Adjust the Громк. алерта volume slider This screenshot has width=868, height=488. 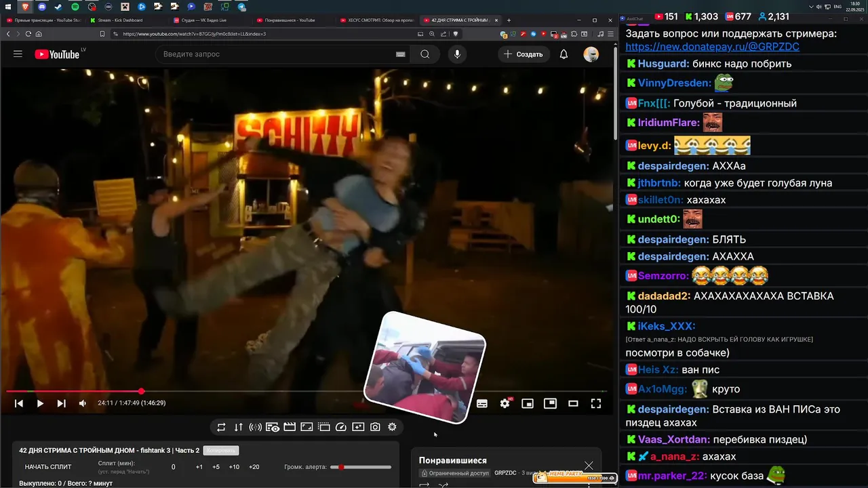pos(361,467)
